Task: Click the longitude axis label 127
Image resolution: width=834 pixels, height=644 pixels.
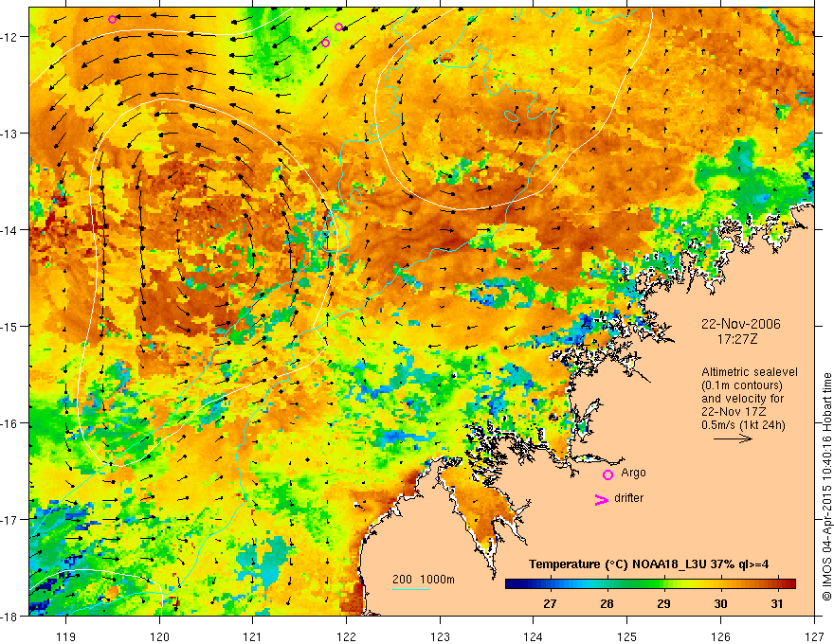Action: pos(814,636)
